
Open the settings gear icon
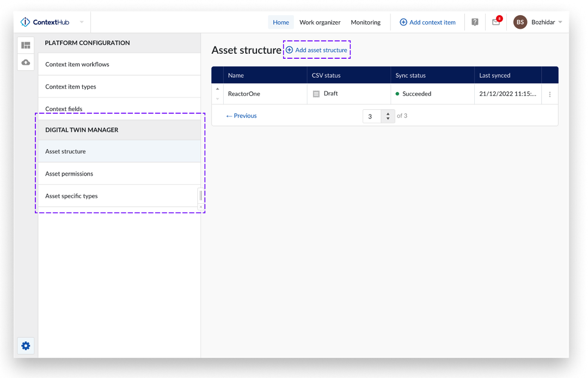(26, 346)
